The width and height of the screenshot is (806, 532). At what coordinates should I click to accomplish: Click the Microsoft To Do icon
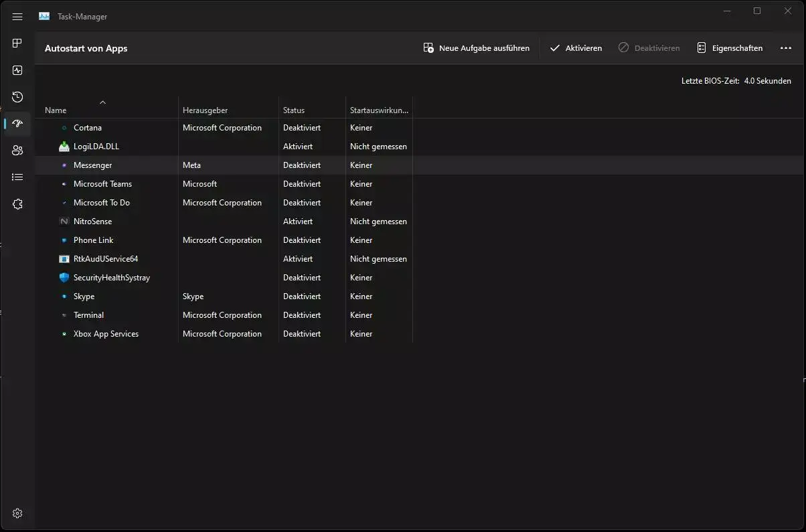pyautogui.click(x=64, y=203)
